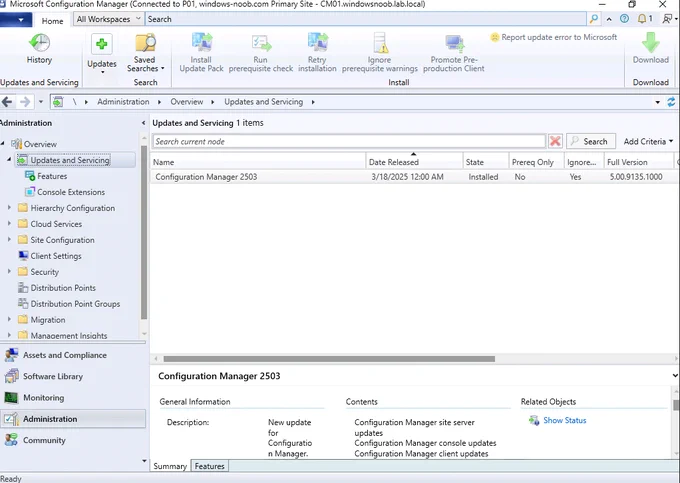This screenshot has height=483, width=680.
Task: Sort by Date Released column header
Action: click(415, 162)
